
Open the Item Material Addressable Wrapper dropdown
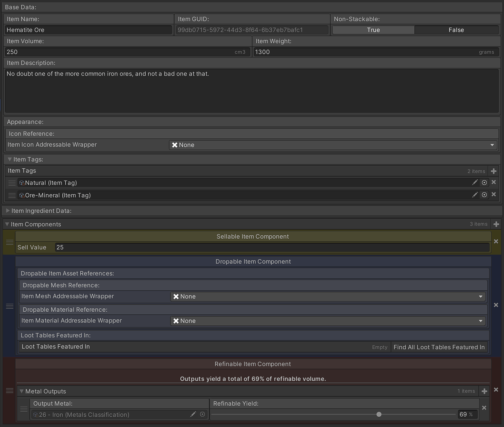[480, 321]
